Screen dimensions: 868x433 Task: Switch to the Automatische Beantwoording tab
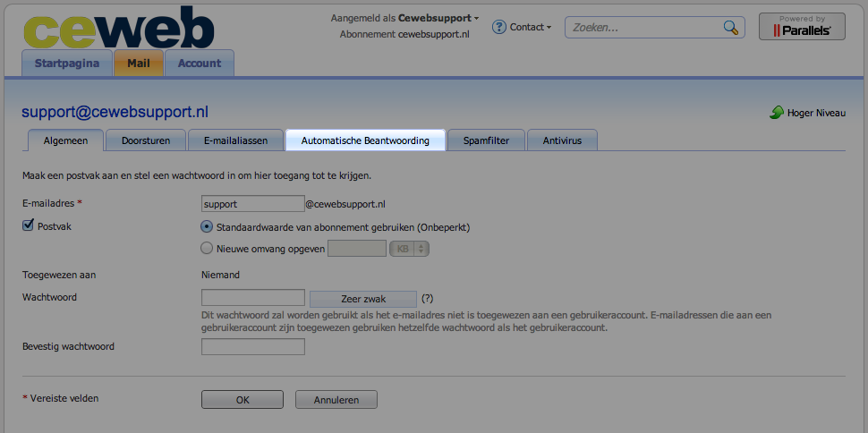(x=365, y=140)
